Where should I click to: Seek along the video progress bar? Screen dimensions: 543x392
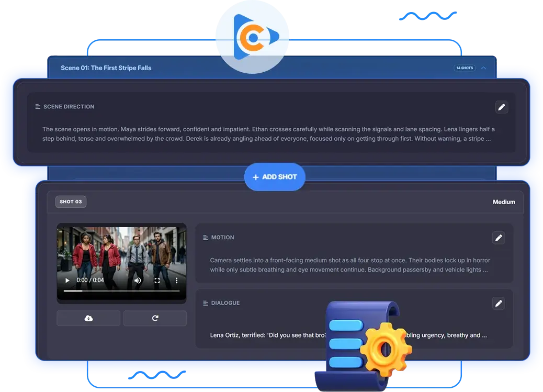coord(121,291)
